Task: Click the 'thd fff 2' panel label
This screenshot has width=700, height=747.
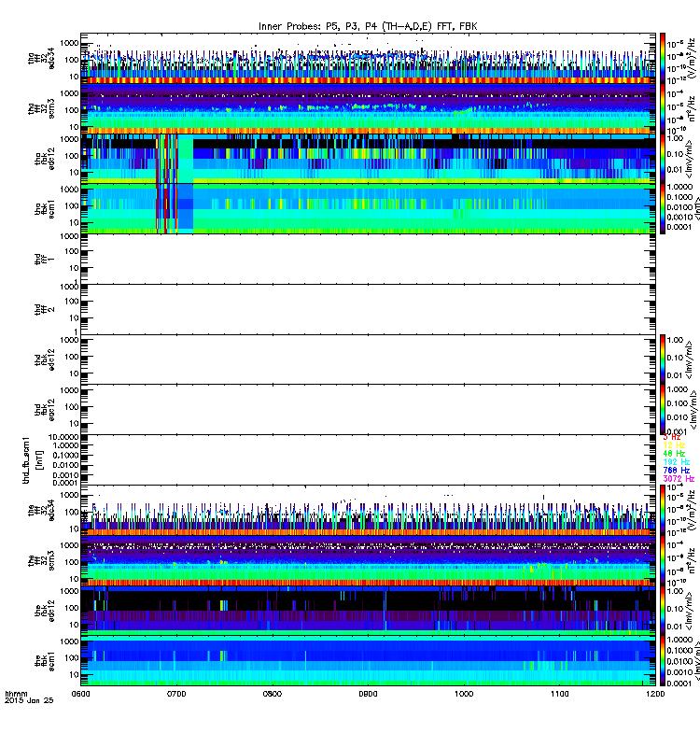Action: 44,309
